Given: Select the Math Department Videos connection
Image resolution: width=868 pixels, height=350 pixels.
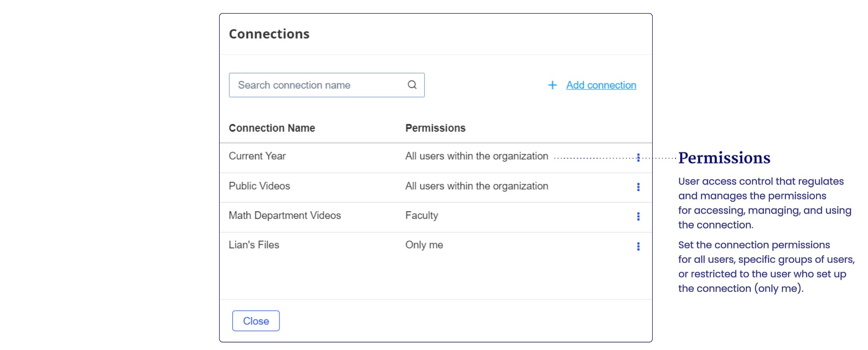Looking at the screenshot, I should 285,216.
